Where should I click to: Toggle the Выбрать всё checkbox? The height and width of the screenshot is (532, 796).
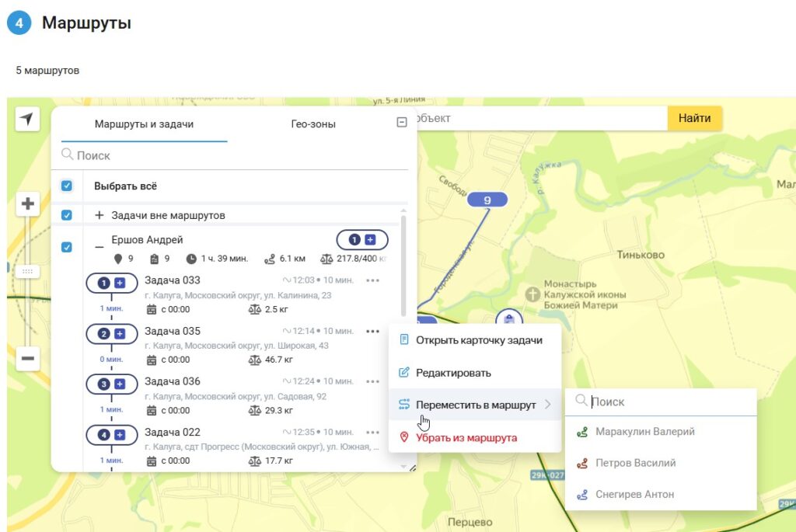pos(67,186)
